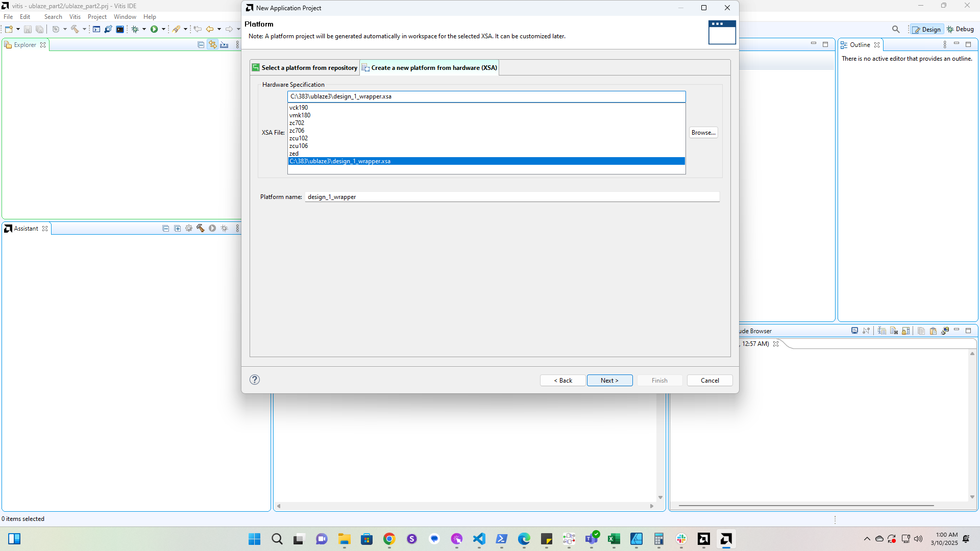Click the toolbar magnifier search icon
The image size is (980, 551).
click(x=896, y=29)
